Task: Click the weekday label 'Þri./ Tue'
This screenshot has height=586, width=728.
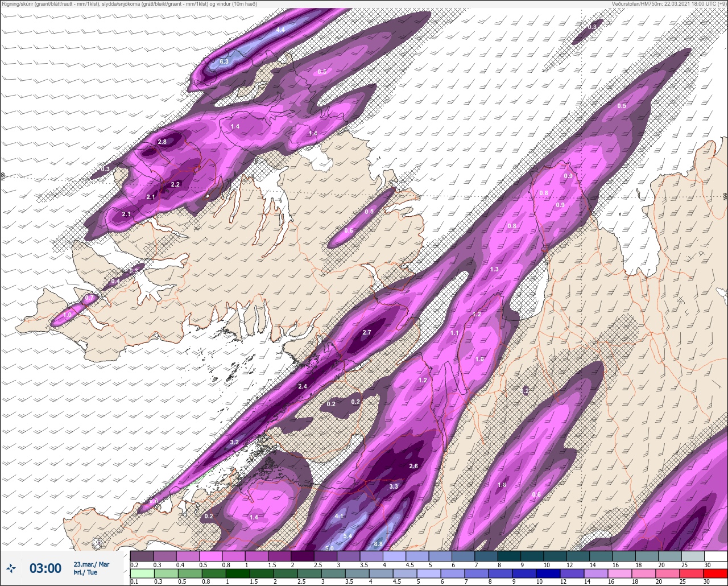Action: [85, 573]
